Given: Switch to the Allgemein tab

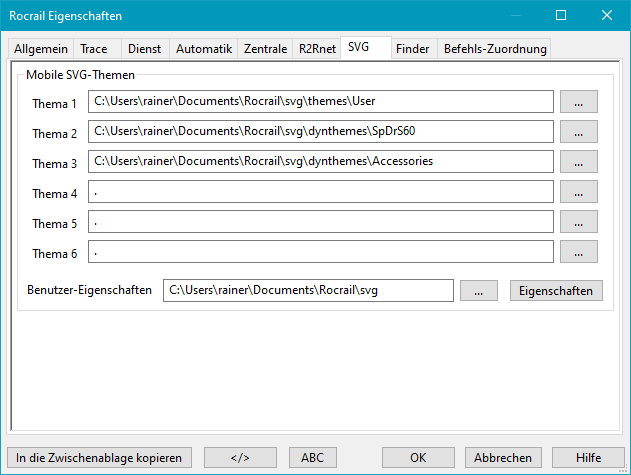Looking at the screenshot, I should 39,49.
